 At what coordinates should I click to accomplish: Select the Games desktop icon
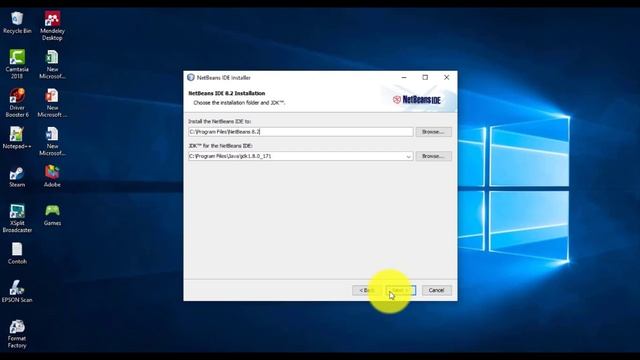point(52,215)
